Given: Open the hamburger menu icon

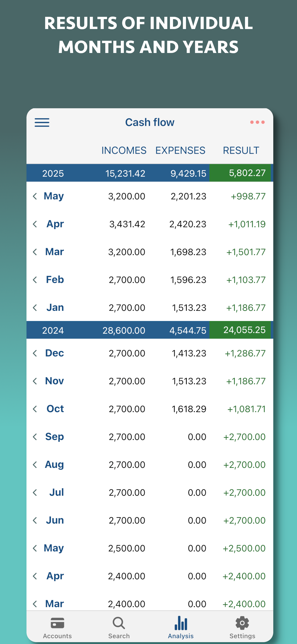Looking at the screenshot, I should (x=42, y=123).
